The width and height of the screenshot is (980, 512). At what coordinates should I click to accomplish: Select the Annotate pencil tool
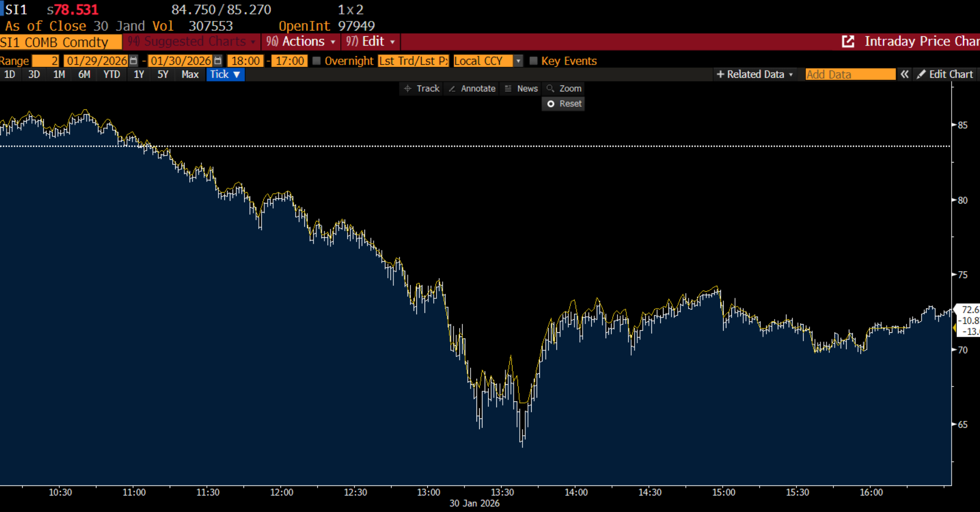(x=472, y=89)
